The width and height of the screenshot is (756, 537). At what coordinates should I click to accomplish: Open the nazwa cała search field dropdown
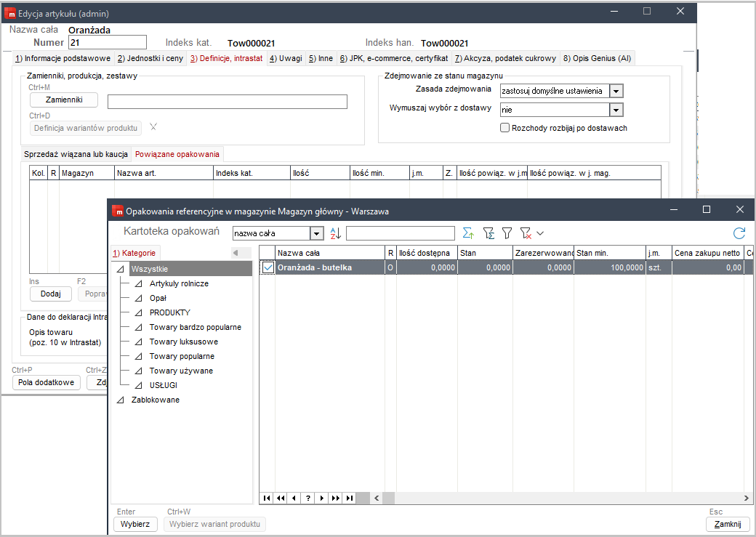coord(316,233)
